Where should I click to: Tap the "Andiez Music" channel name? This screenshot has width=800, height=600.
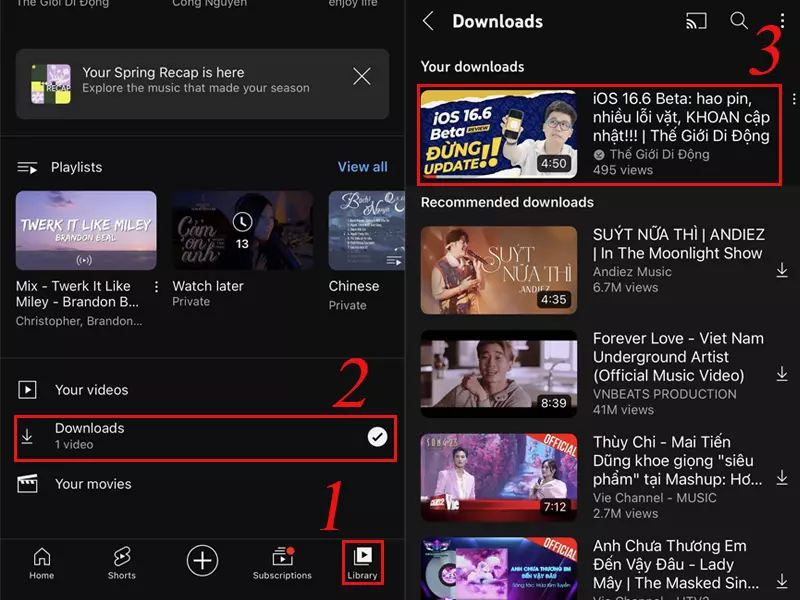point(632,271)
